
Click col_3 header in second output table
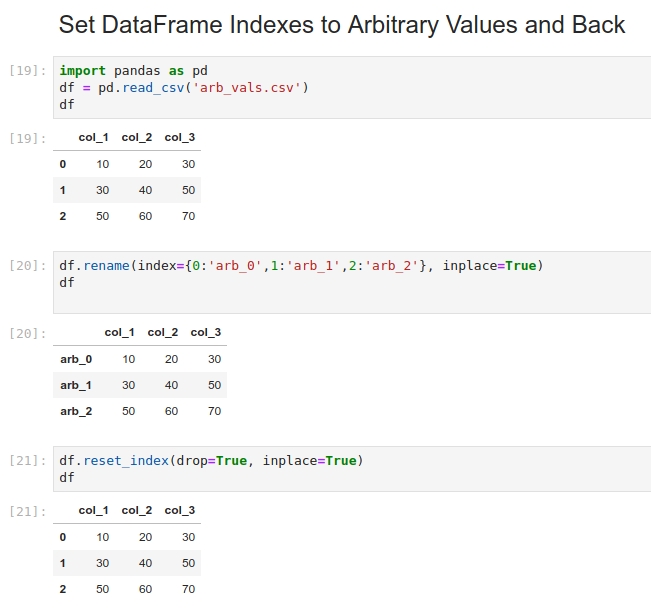[x=206, y=332]
